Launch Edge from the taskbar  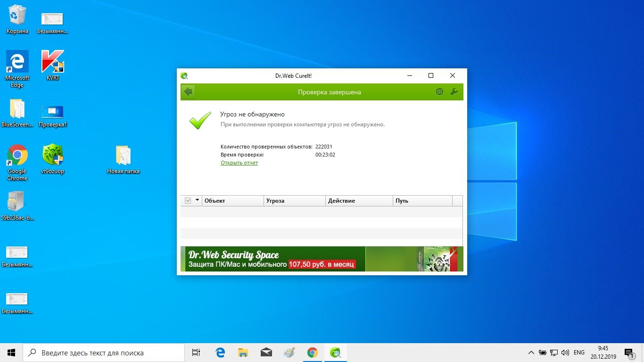point(220,353)
